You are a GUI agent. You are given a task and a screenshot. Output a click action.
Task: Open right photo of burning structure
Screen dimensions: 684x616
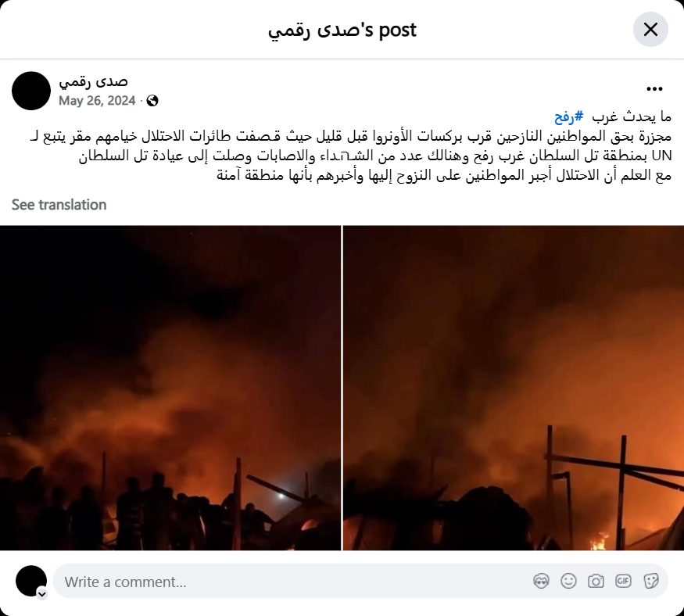tap(514, 388)
